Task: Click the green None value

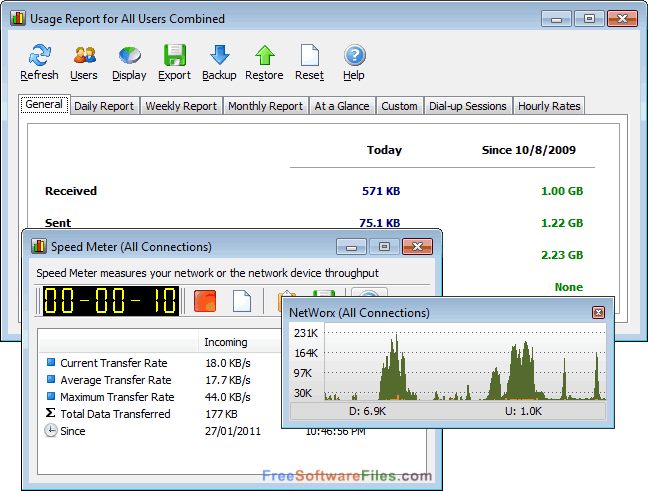Action: (569, 287)
